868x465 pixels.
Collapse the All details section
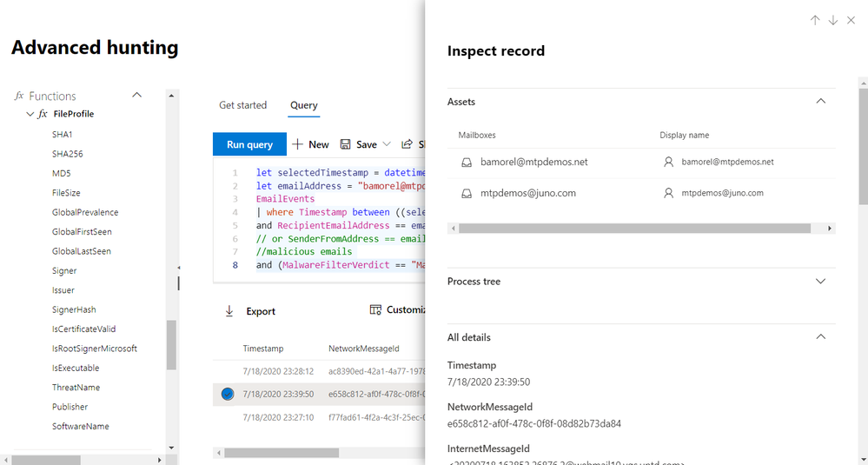pyautogui.click(x=820, y=337)
